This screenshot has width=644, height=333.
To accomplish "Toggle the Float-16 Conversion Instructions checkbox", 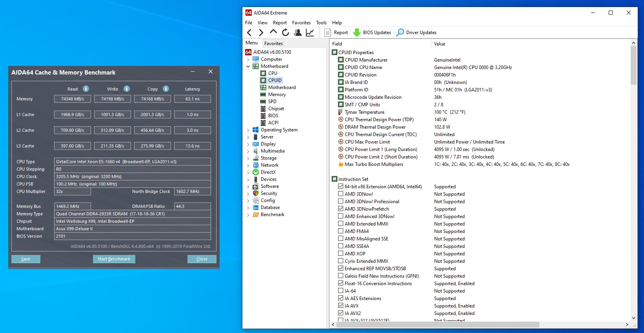I will (340, 284).
